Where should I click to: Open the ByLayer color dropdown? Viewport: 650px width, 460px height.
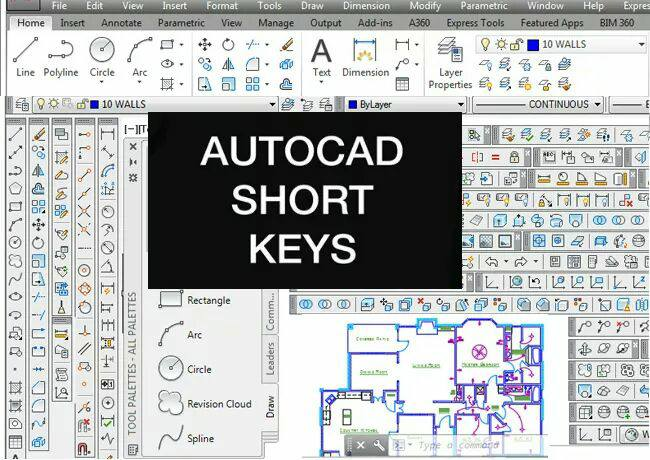[461, 105]
